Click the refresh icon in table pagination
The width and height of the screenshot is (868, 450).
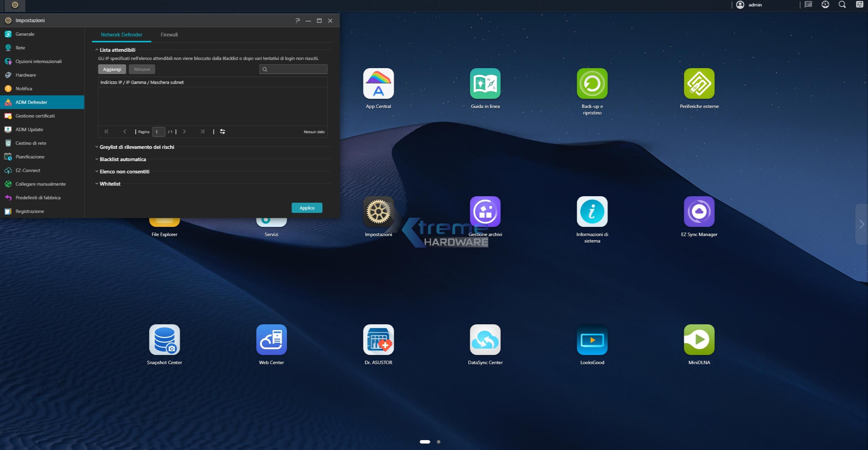point(223,131)
